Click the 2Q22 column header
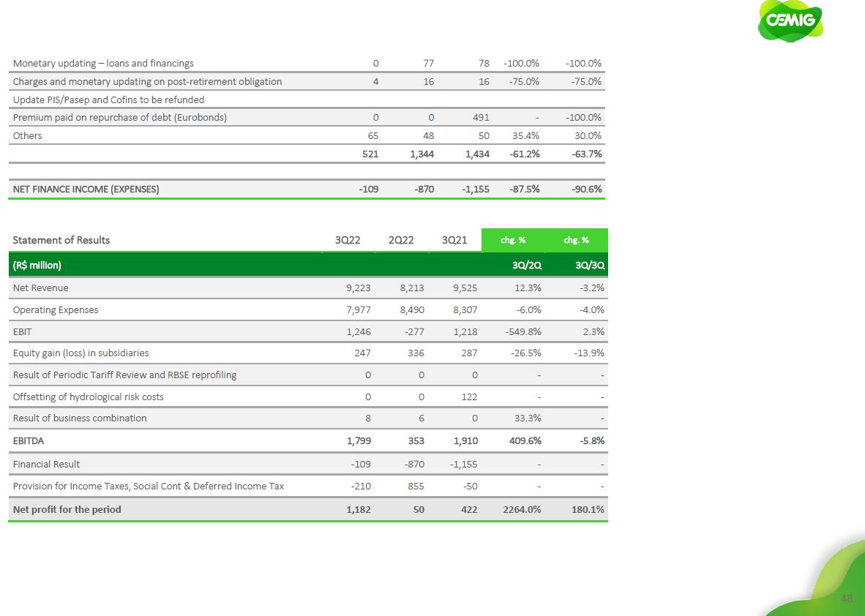Screen dimensions: 865x616 (402, 240)
